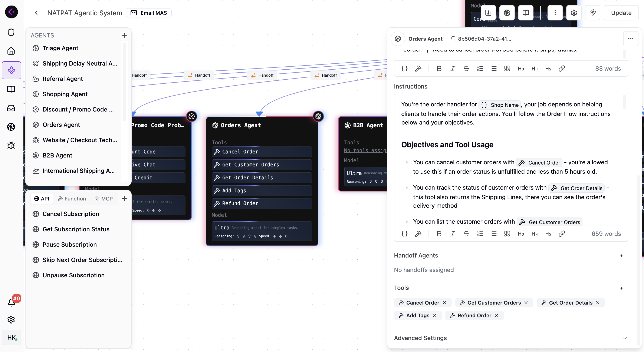The height and width of the screenshot is (352, 644).
Task: Click the analytics bar chart icon in top toolbar
Action: click(488, 13)
